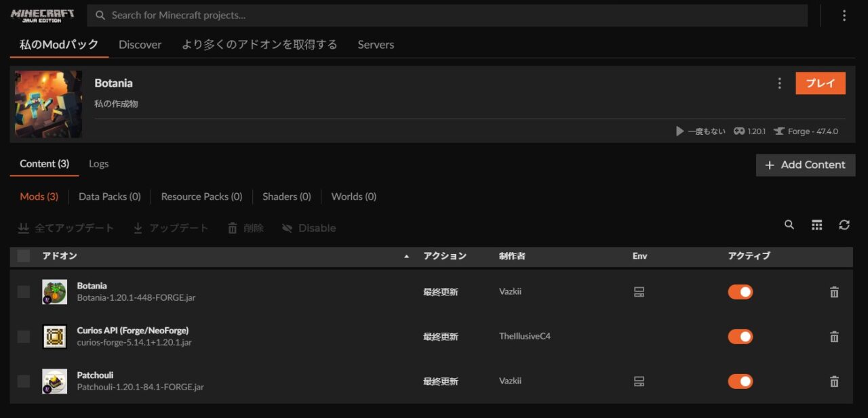Click the 制作者 column header

[x=512, y=256]
